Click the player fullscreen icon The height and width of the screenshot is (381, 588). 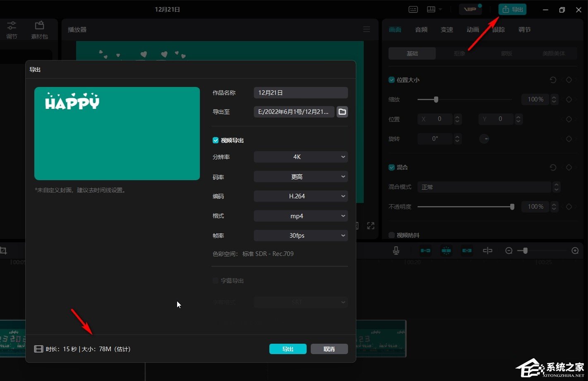coord(370,226)
